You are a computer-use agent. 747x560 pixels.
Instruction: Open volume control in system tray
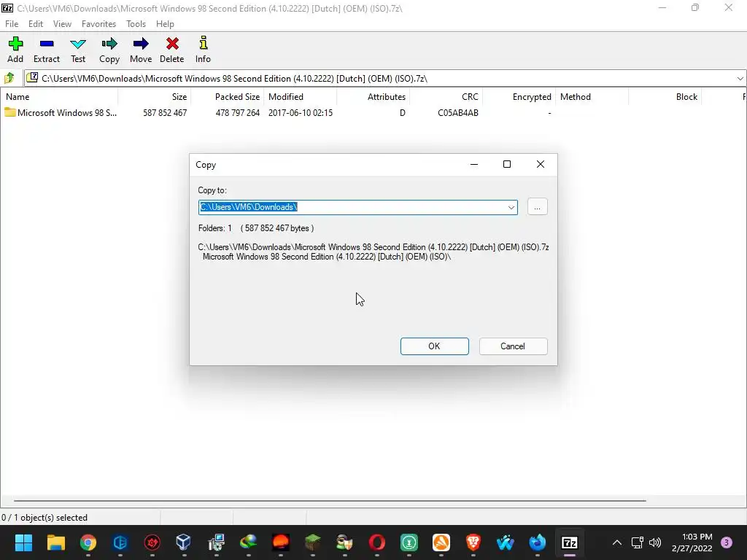coord(655,542)
